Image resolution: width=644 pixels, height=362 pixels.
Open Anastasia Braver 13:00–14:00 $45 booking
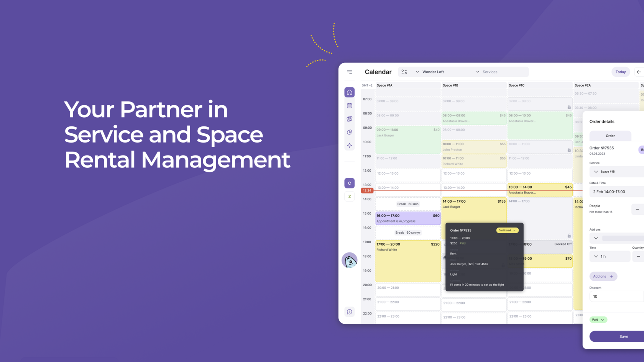coord(540,190)
